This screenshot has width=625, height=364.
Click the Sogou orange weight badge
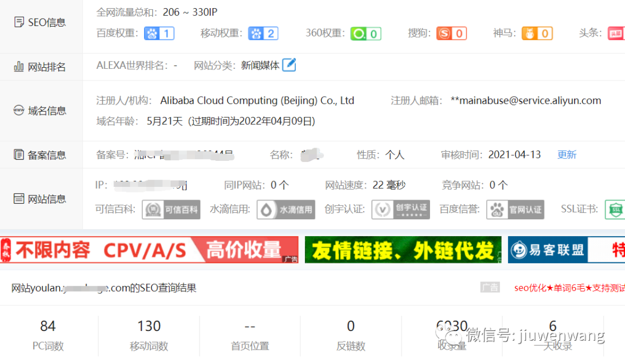pos(451,34)
